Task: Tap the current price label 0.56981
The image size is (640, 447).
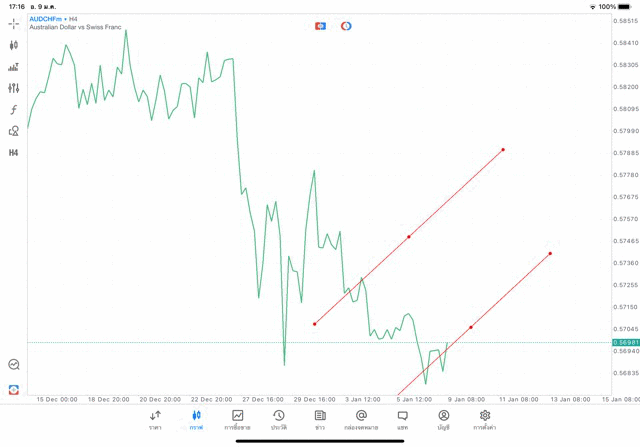Action: [626, 342]
